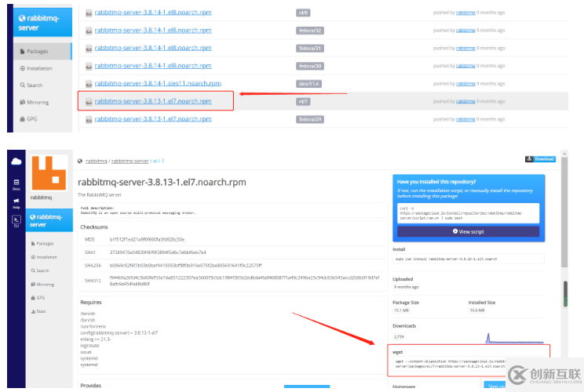Open rabbitmq pusher link in the el/7 row
The height and width of the screenshot is (392, 584).
(465, 102)
